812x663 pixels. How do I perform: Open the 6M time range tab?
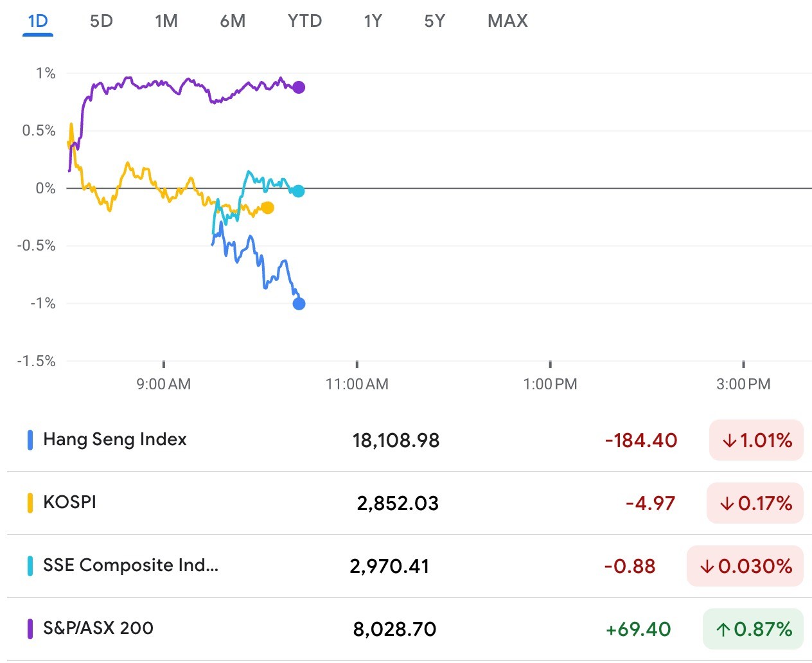point(233,21)
